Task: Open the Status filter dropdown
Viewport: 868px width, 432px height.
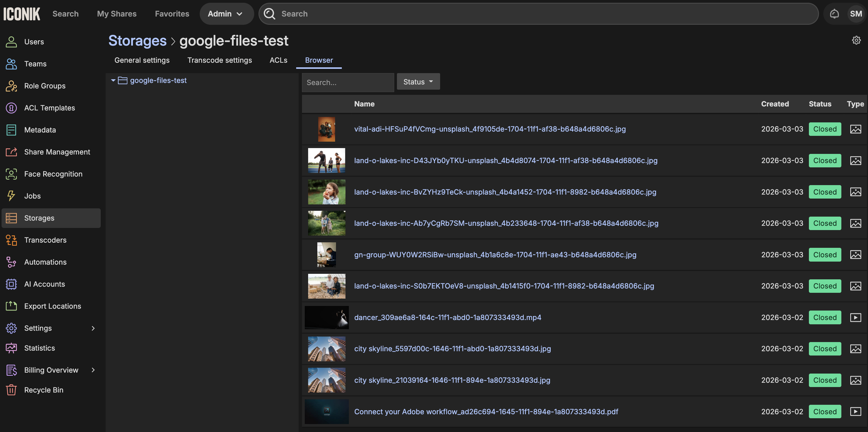Action: pyautogui.click(x=418, y=82)
